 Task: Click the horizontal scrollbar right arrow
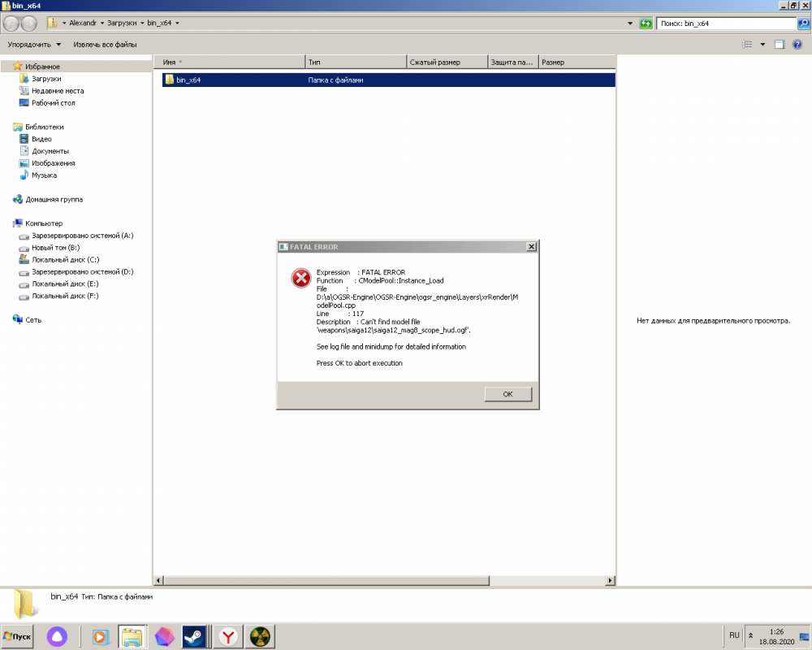611,581
